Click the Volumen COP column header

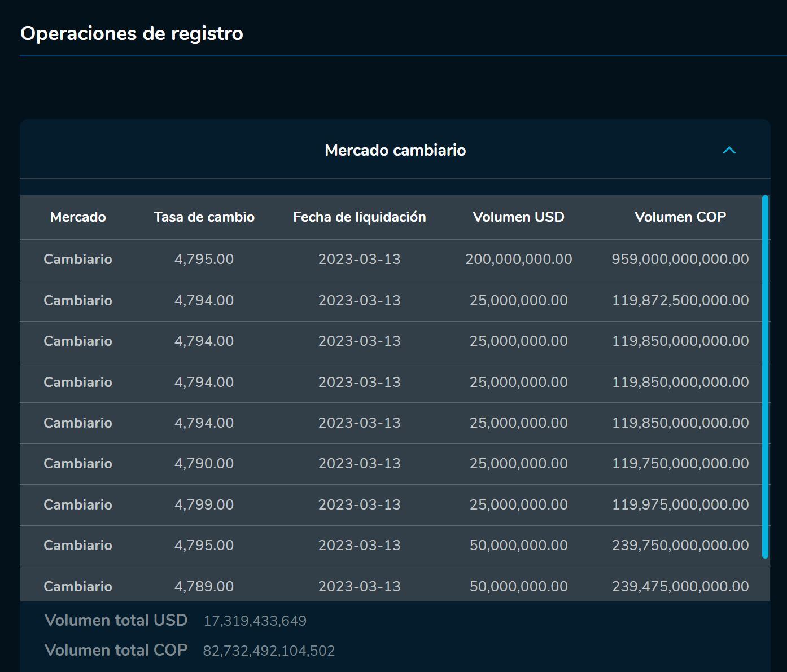click(680, 217)
